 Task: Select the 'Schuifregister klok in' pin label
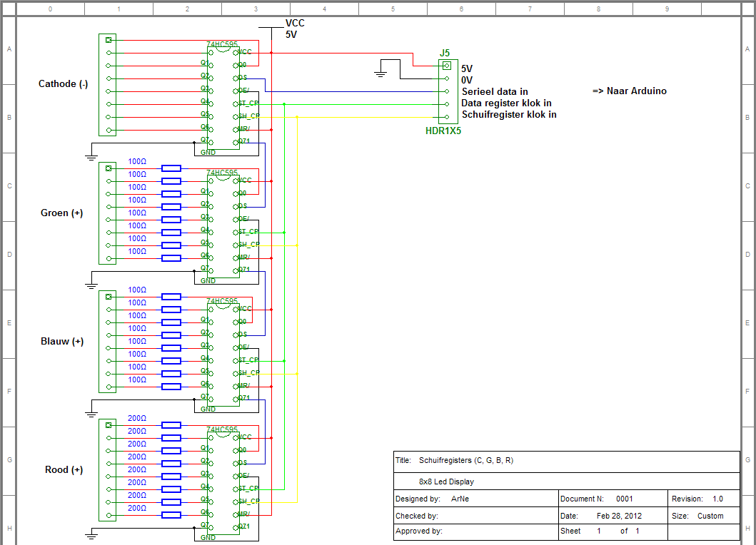coord(509,114)
